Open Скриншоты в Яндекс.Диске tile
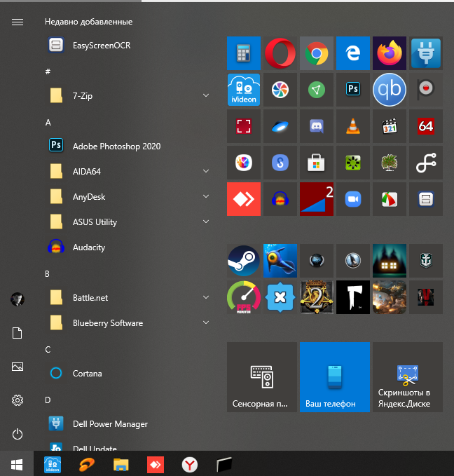The width and height of the screenshot is (454, 476). [408, 377]
